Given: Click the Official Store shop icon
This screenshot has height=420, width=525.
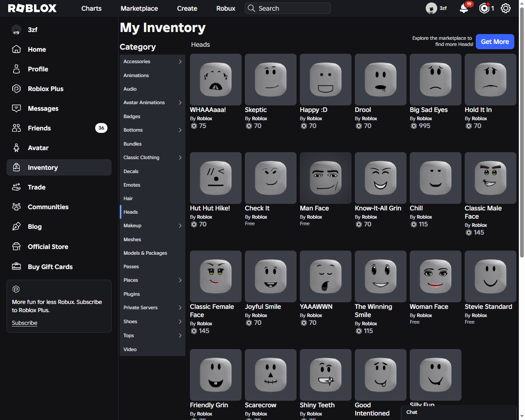Looking at the screenshot, I should 16,247.
